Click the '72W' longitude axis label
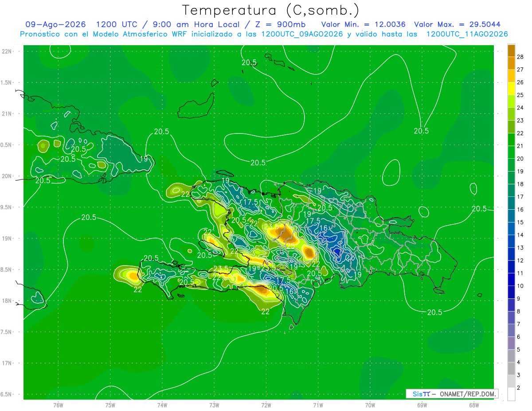The height and width of the screenshot is (411, 532). point(266,405)
